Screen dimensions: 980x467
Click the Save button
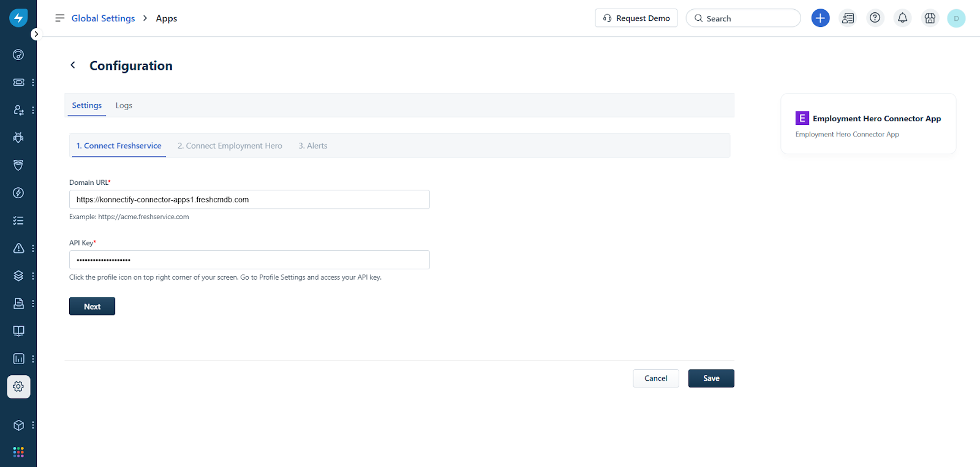711,378
